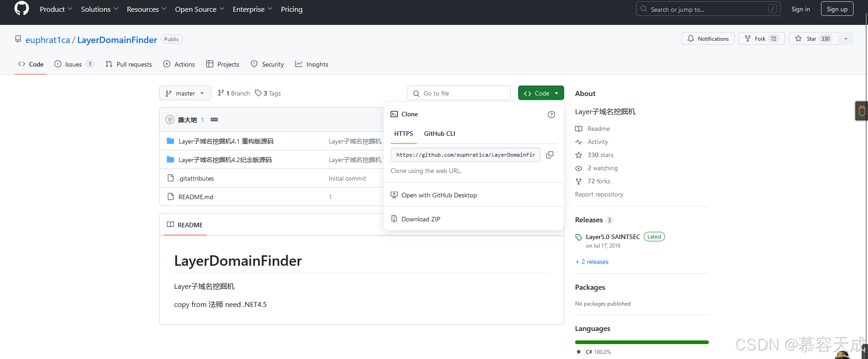Viewport: 868px width, 359px height.
Task: Open the README.md file
Action: [x=196, y=197]
